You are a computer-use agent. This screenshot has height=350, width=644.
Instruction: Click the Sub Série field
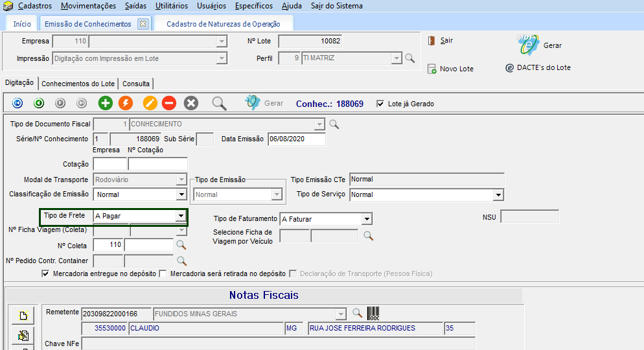pyautogui.click(x=205, y=139)
